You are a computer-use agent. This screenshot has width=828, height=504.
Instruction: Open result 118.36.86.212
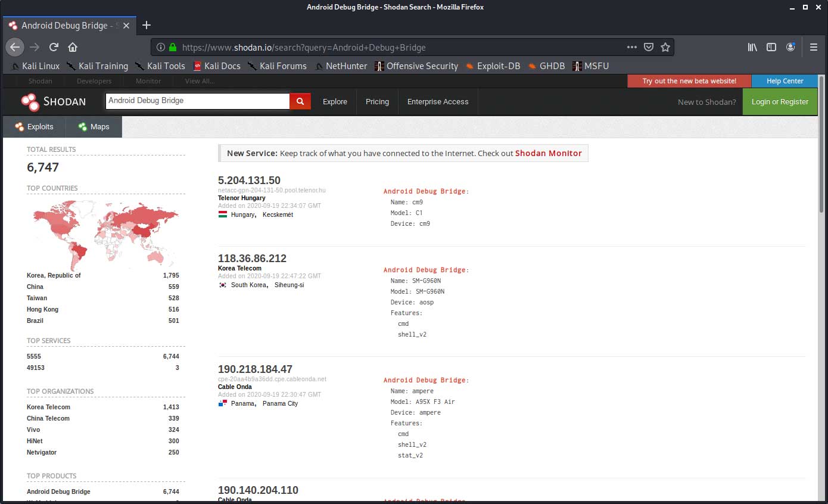pyautogui.click(x=252, y=259)
